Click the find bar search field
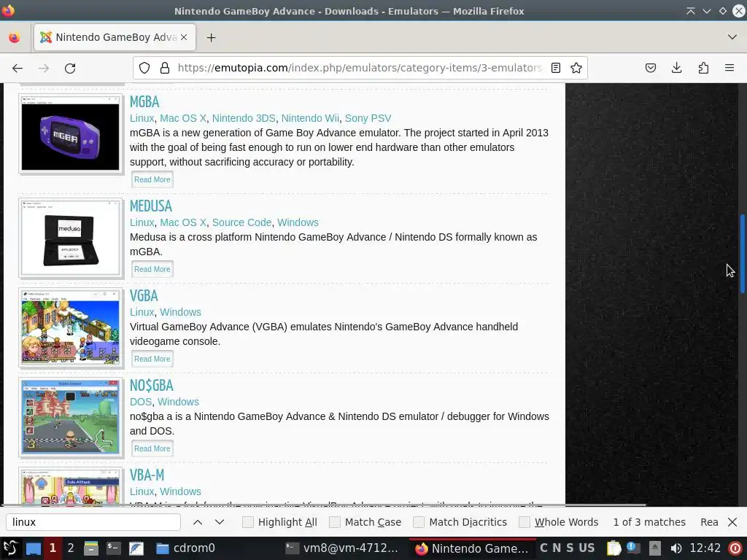This screenshot has height=560, width=747. [x=93, y=522]
